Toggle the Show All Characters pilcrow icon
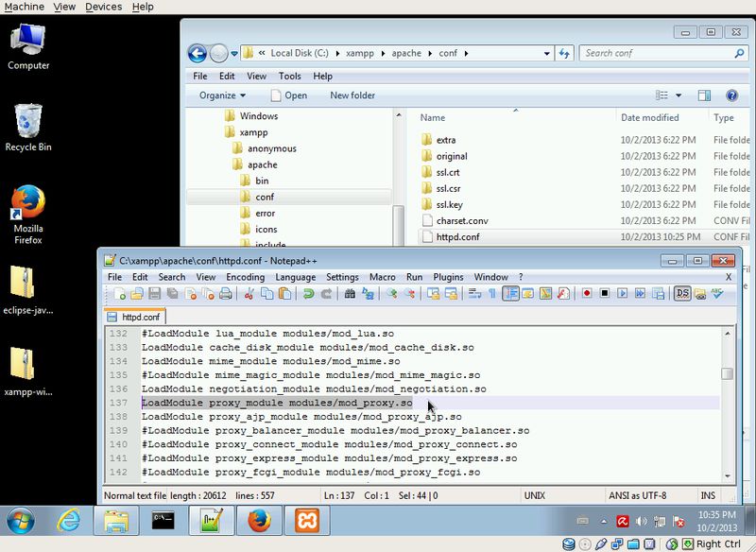 (x=491, y=294)
